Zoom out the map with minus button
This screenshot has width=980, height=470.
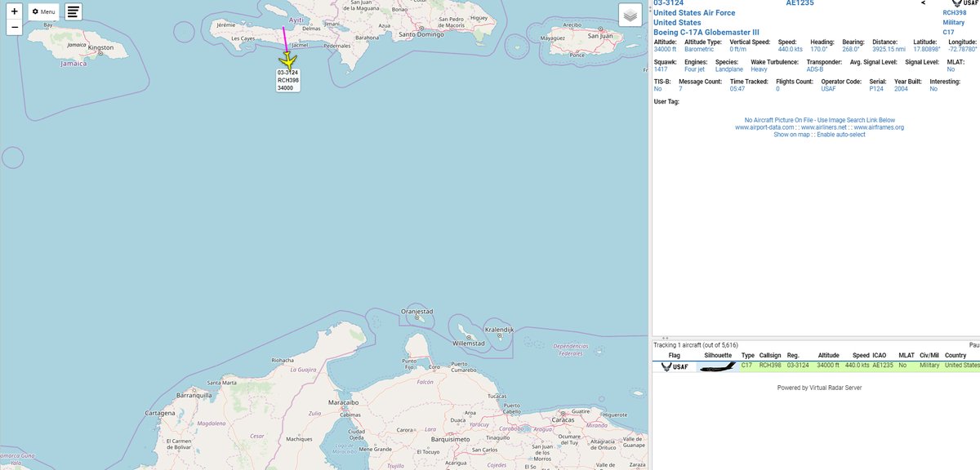pos(15,27)
